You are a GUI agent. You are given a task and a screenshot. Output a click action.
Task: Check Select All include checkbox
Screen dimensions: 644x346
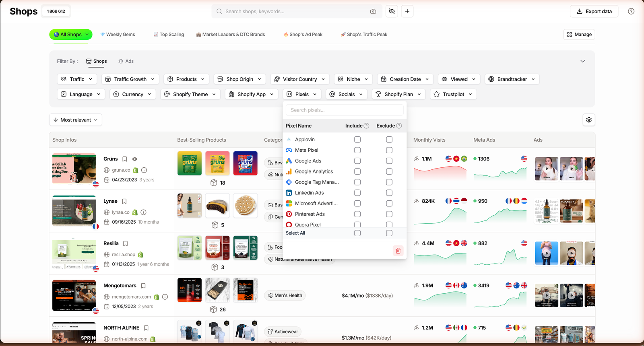pos(357,233)
